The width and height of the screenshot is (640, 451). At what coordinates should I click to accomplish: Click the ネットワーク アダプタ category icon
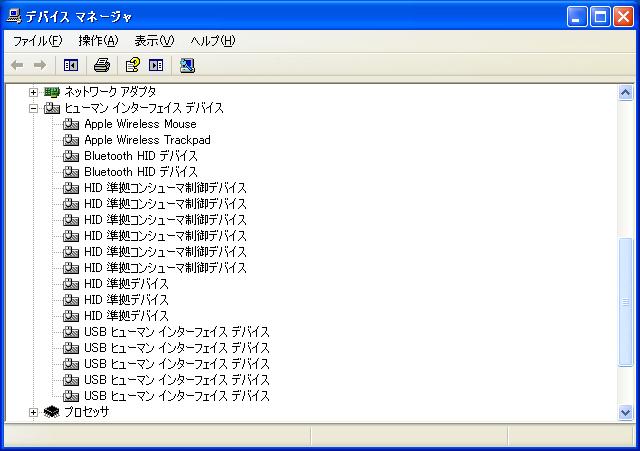click(x=52, y=92)
